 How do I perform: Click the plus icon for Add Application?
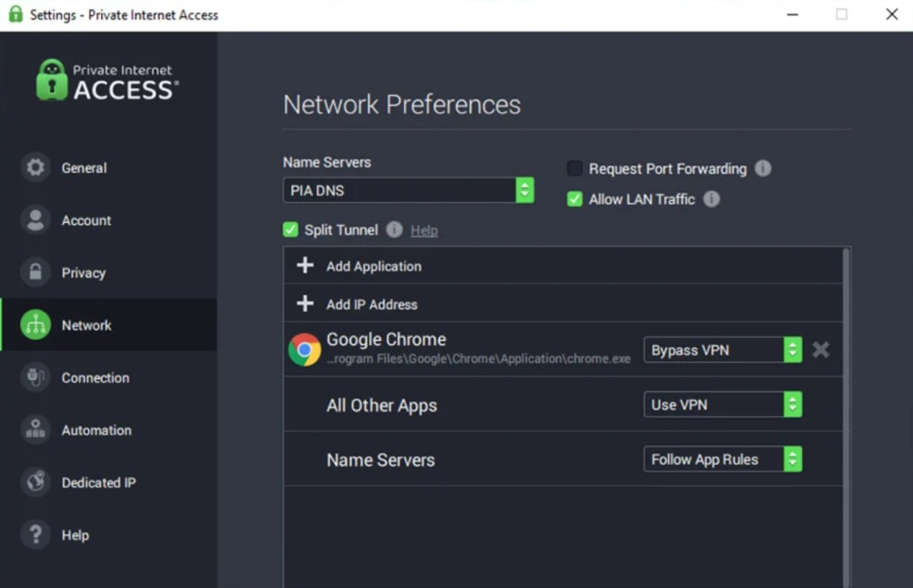coord(305,265)
